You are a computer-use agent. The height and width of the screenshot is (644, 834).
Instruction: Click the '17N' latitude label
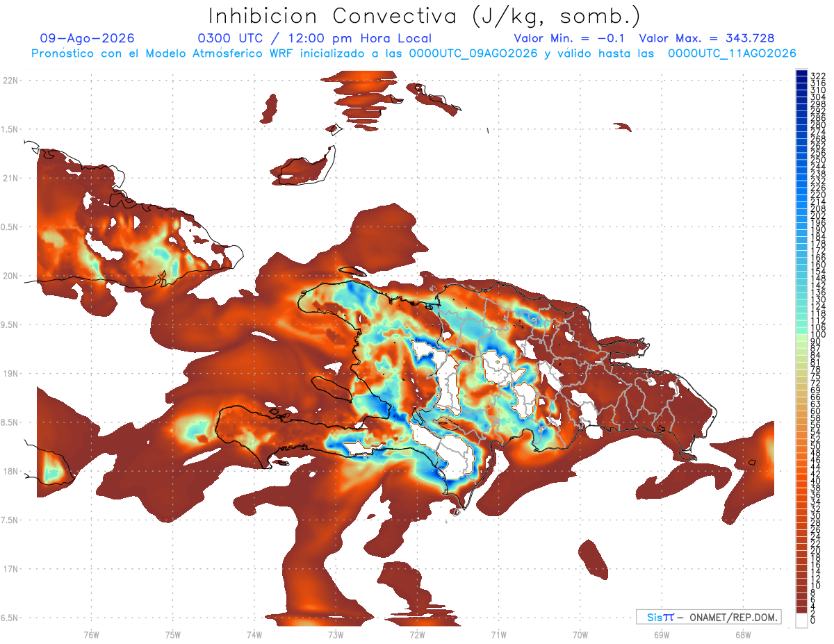11,569
